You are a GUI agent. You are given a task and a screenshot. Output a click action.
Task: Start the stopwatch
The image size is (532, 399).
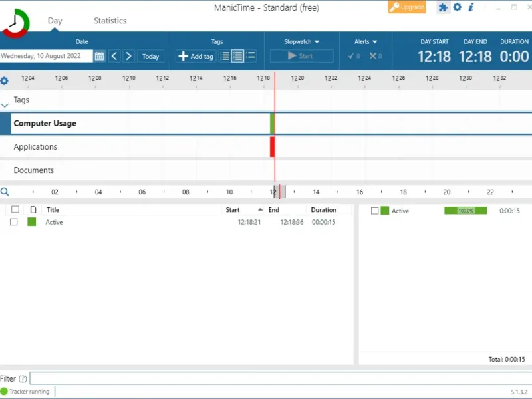(301, 56)
